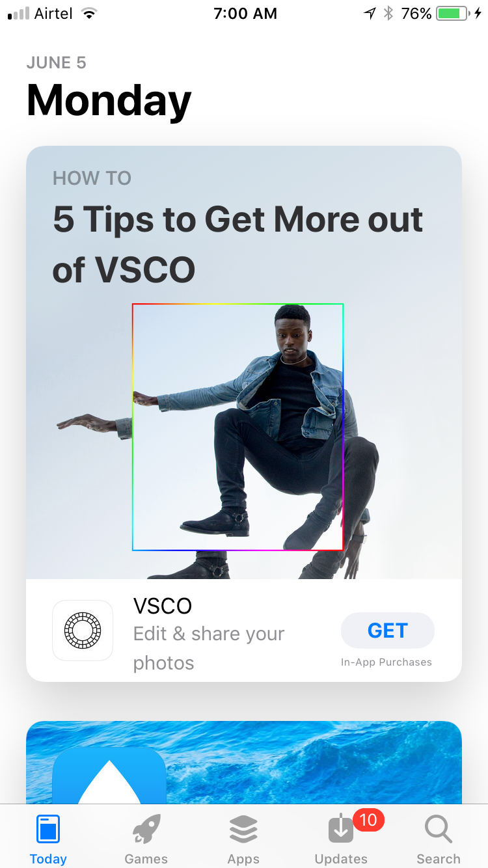Select the Updates tab label
The width and height of the screenshot is (488, 868).
click(x=341, y=859)
